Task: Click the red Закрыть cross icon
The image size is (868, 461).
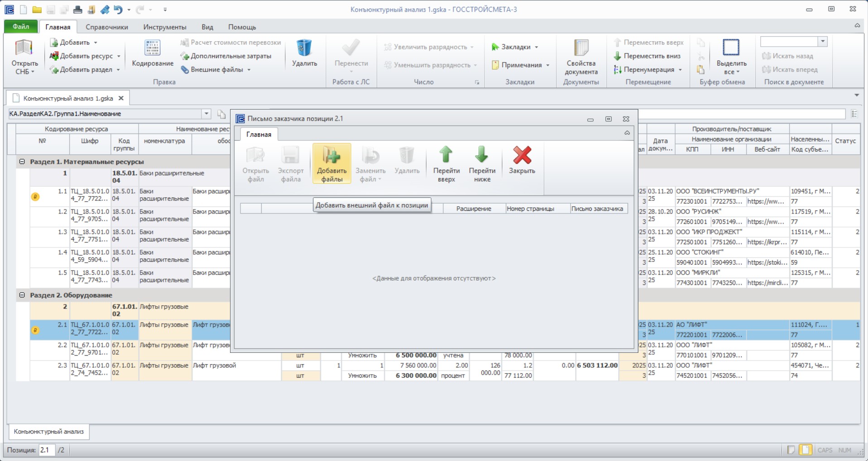Action: [522, 155]
